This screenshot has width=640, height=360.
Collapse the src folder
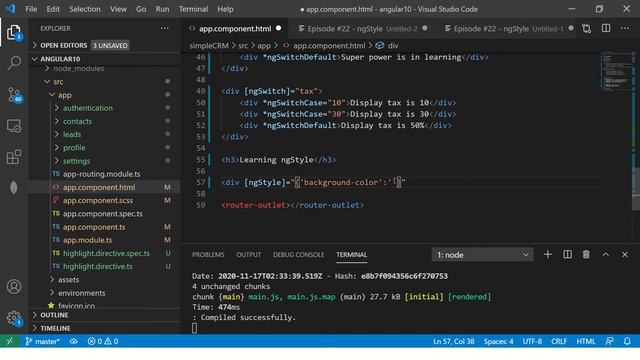point(58,82)
